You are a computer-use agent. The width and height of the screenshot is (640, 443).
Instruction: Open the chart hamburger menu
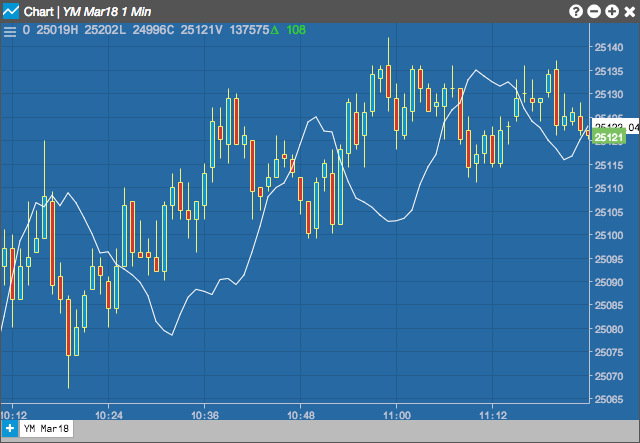[10, 31]
